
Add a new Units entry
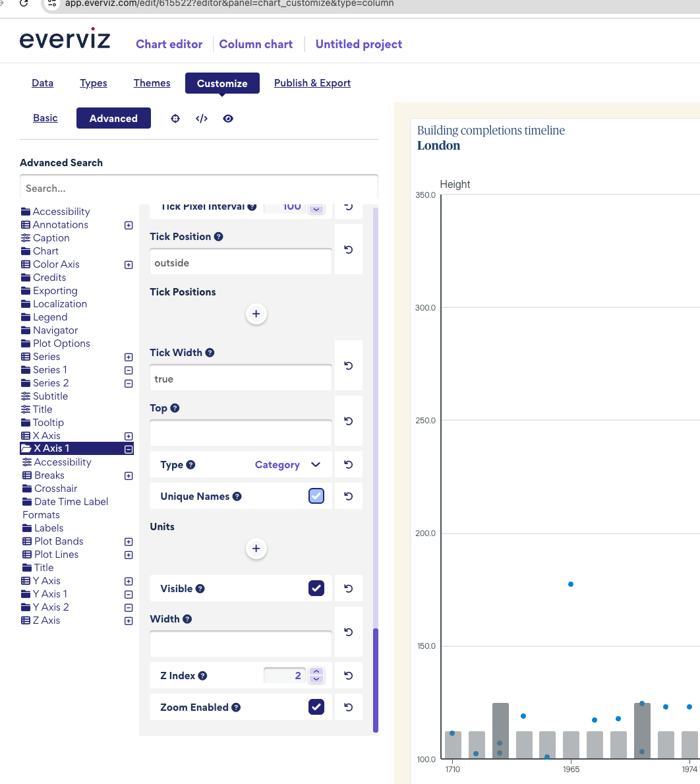coord(256,549)
